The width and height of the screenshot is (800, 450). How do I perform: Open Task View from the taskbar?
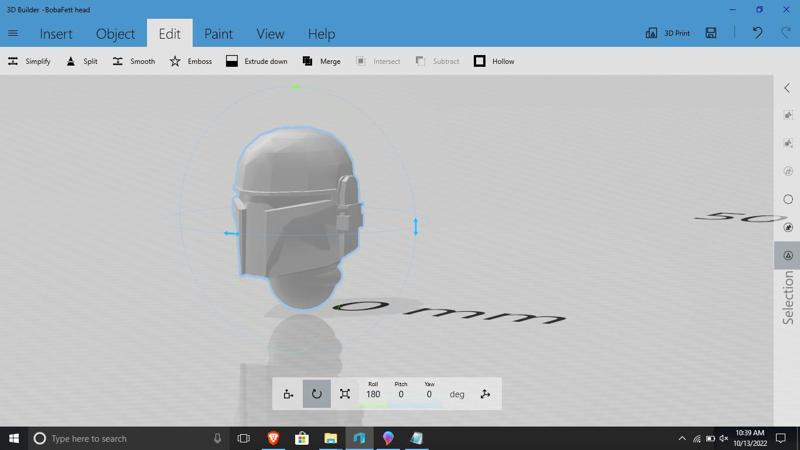(244, 438)
